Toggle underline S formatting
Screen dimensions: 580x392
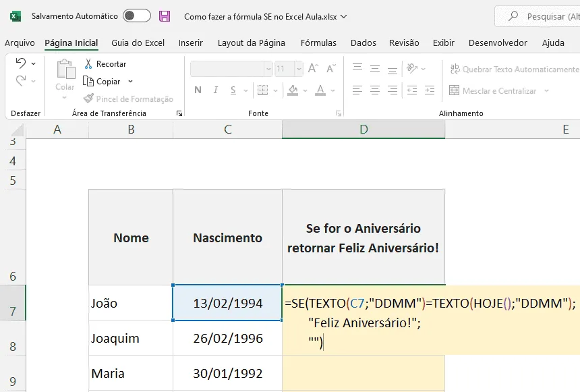click(233, 90)
